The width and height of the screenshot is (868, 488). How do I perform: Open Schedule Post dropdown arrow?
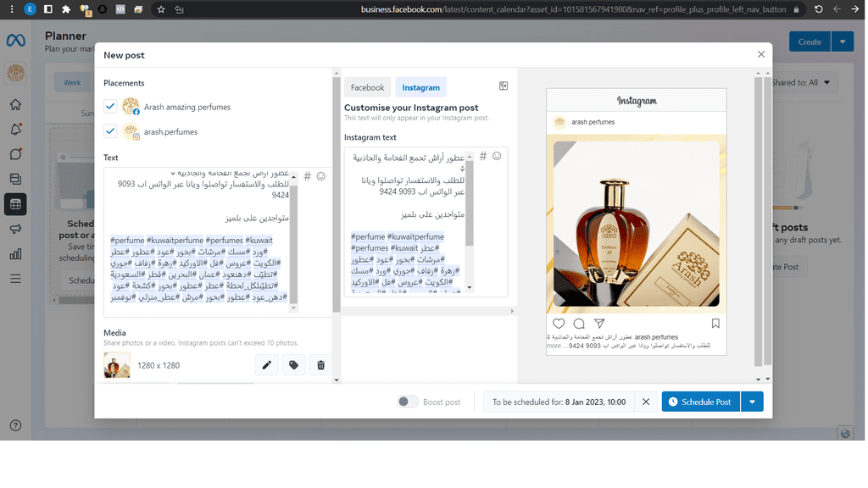(752, 402)
